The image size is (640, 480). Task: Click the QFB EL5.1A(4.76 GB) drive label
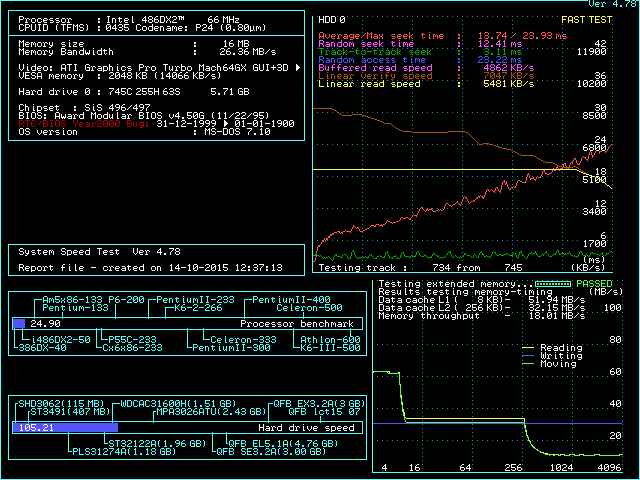283,444
